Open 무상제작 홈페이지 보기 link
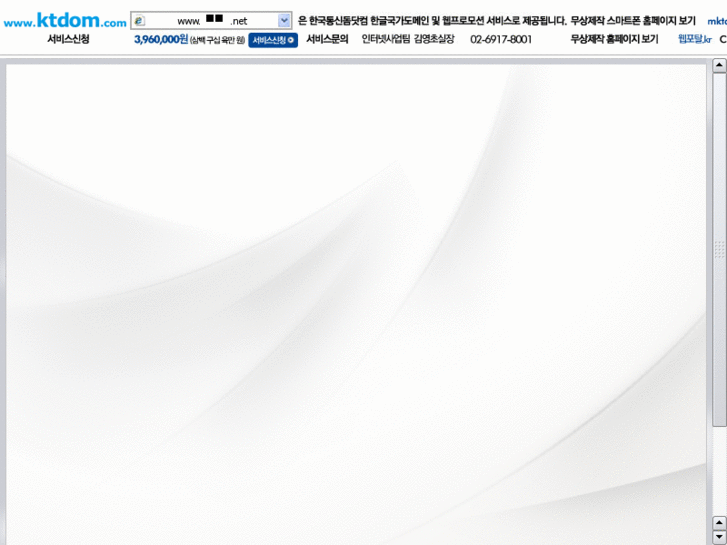The image size is (727, 545). tap(614, 39)
